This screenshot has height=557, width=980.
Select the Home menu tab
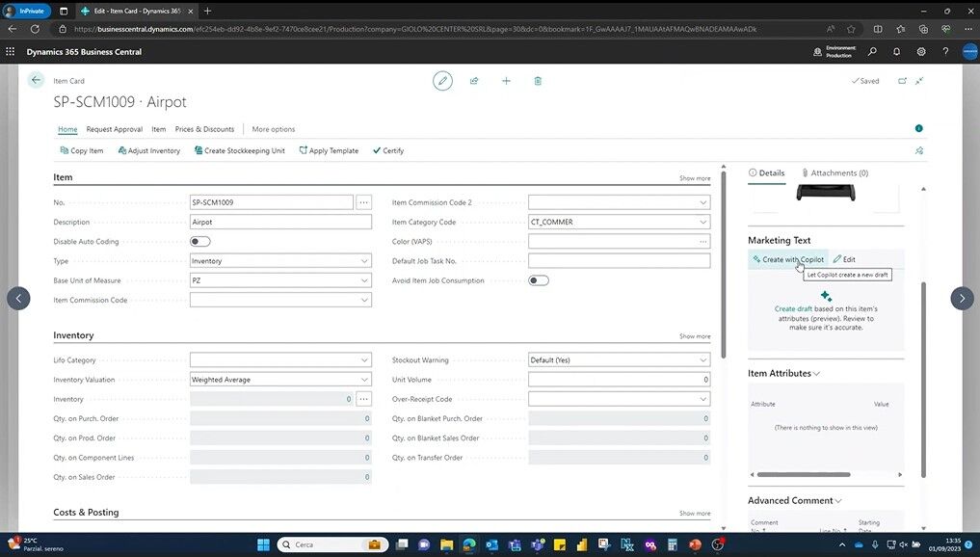(x=67, y=129)
